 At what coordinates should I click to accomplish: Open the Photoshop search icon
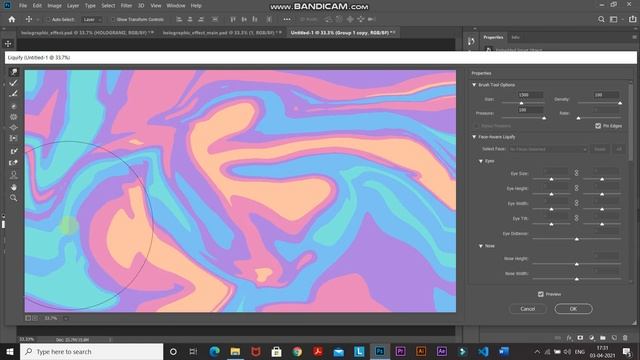tap(601, 19)
